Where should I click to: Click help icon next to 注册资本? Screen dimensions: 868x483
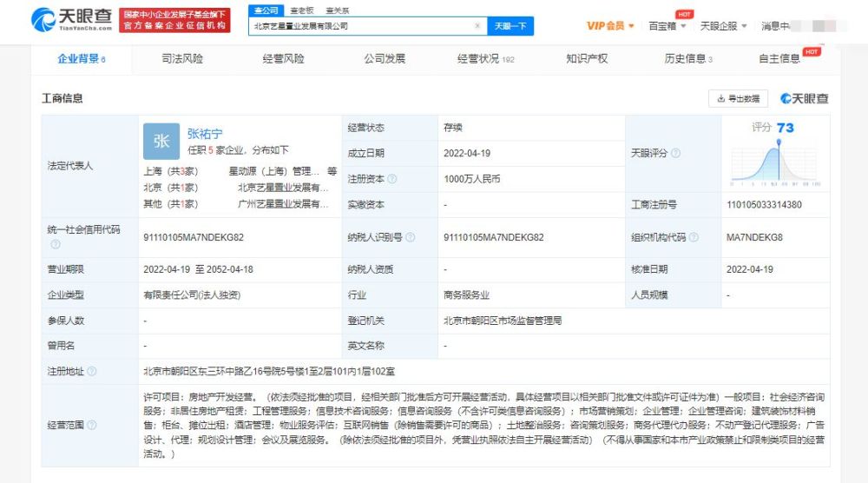(x=391, y=179)
